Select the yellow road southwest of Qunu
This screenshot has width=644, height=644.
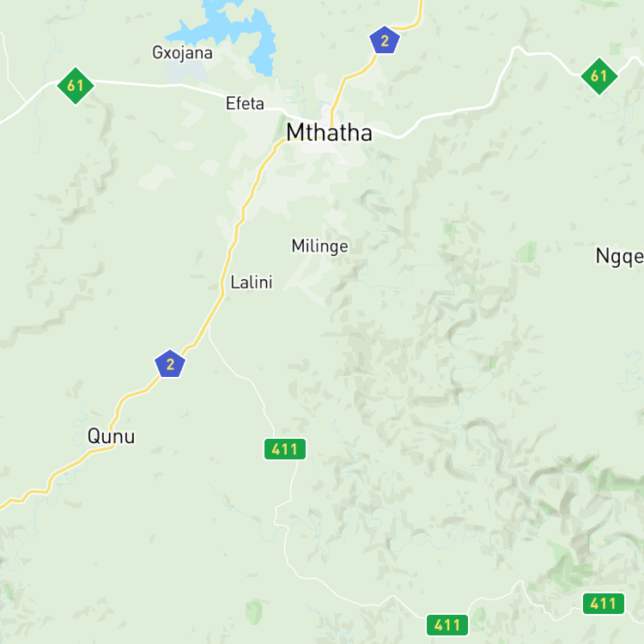[x=53, y=475]
